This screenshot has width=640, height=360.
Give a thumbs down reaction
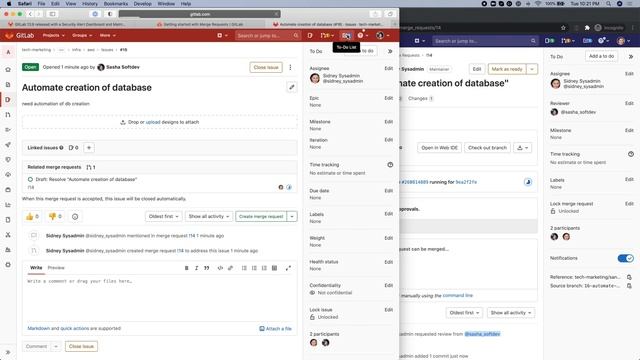(x=55, y=216)
